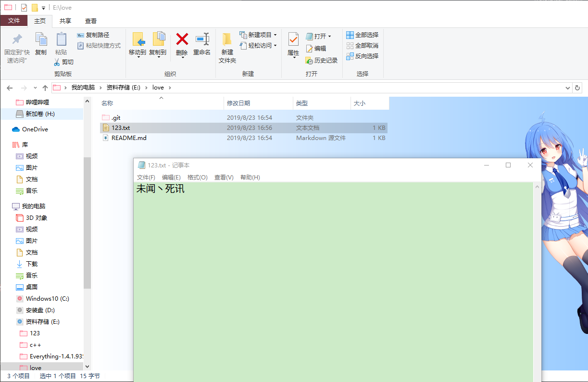The height and width of the screenshot is (382, 588).
Task: Select Windows10 (C:) drive in sidebar
Action: [x=47, y=299]
